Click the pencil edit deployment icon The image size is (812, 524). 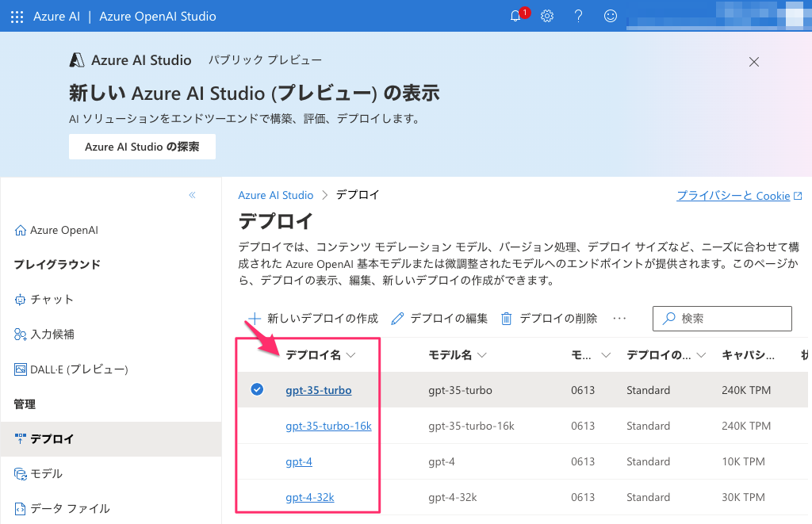click(397, 319)
